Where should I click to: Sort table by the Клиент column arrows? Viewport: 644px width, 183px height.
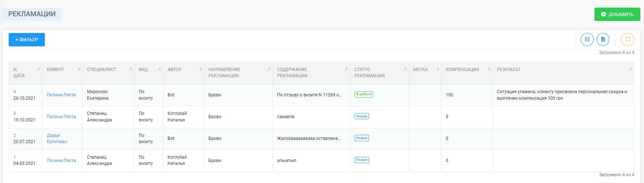coord(79,69)
